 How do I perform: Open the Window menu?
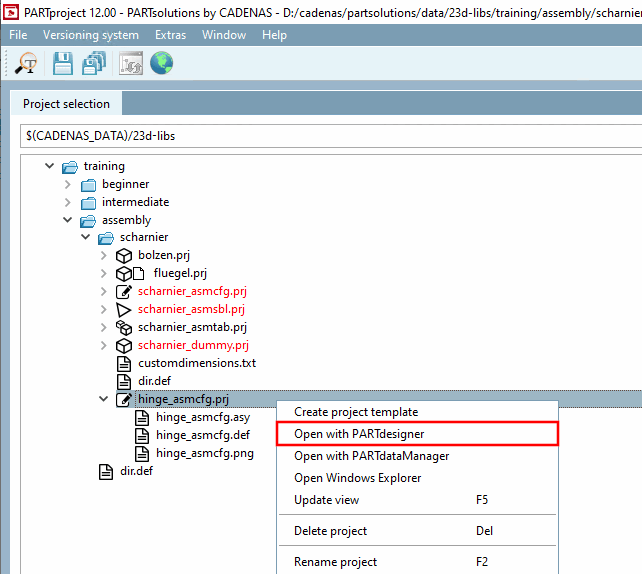point(224,35)
